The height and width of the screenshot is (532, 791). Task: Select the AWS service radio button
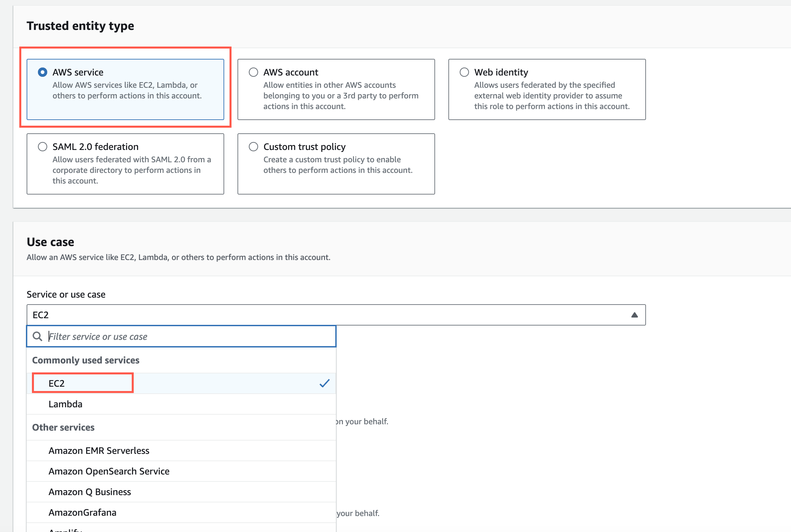pyautogui.click(x=43, y=72)
